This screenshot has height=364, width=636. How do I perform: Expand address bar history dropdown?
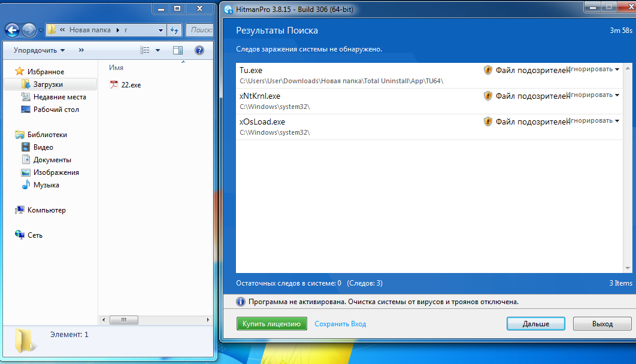point(160,30)
